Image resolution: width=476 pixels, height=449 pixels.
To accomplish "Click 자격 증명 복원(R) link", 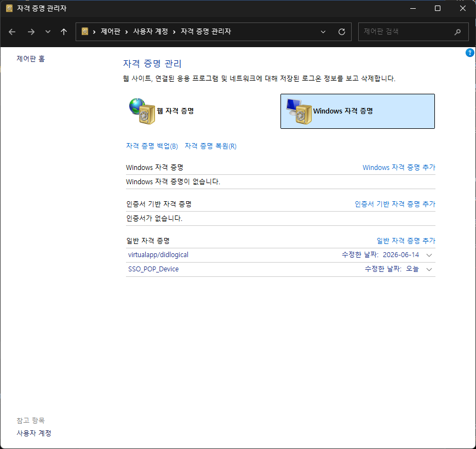I will click(x=210, y=146).
